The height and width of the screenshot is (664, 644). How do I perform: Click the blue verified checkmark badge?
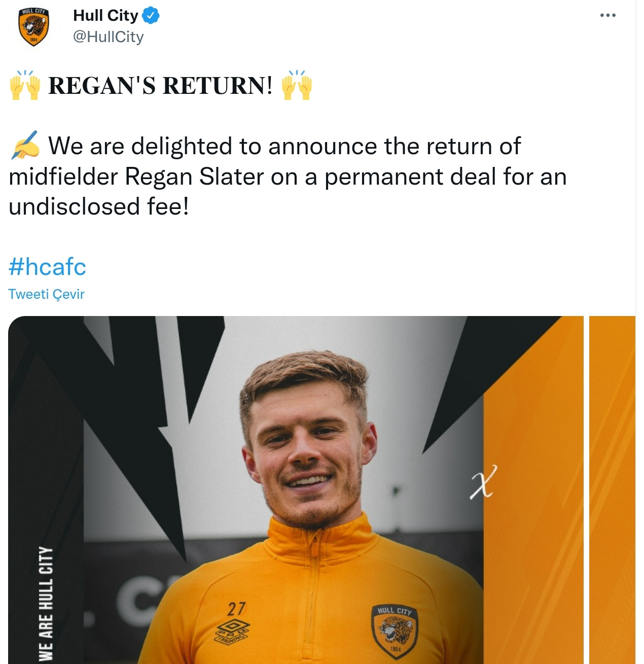(x=150, y=15)
